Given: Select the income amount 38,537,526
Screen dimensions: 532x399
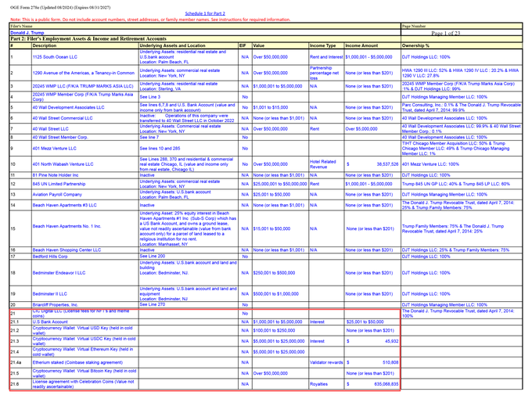Looking at the screenshot, I should 387,164.
